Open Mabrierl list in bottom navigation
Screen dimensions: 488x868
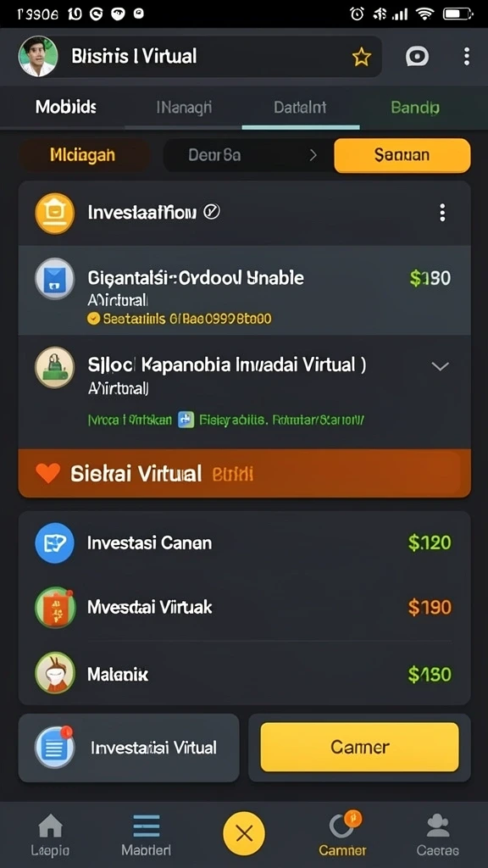(146, 835)
